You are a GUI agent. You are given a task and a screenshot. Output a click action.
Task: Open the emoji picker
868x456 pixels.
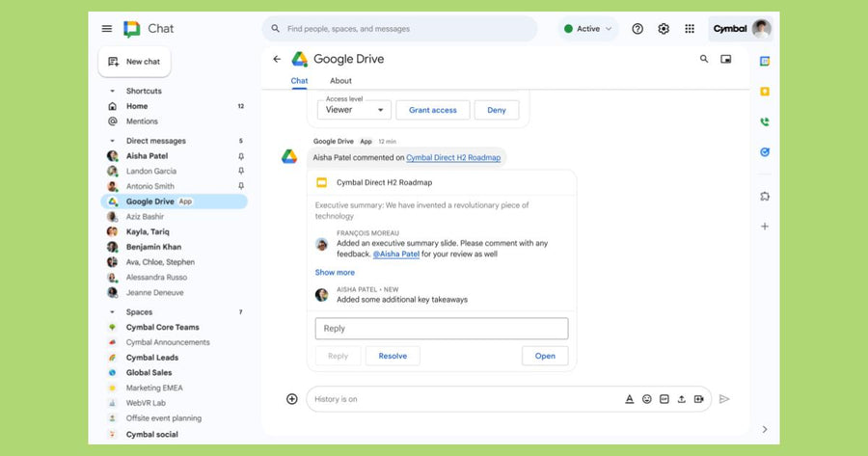646,399
